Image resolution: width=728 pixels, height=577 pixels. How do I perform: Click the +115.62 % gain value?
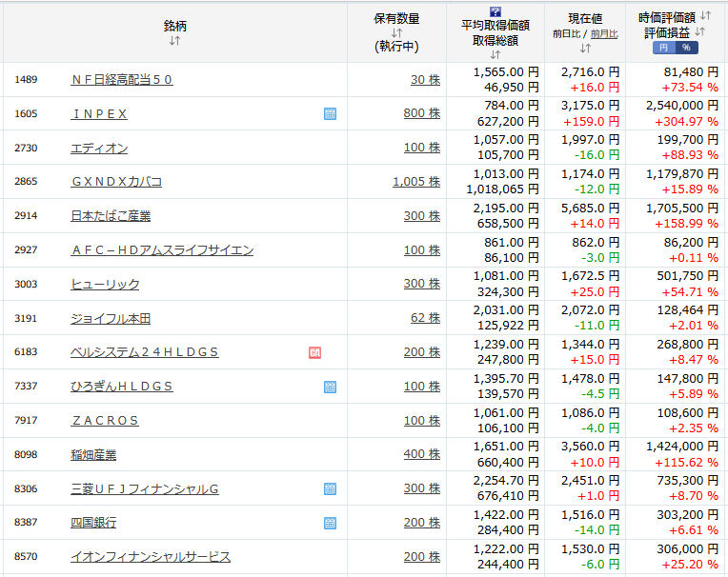pyautogui.click(x=686, y=463)
